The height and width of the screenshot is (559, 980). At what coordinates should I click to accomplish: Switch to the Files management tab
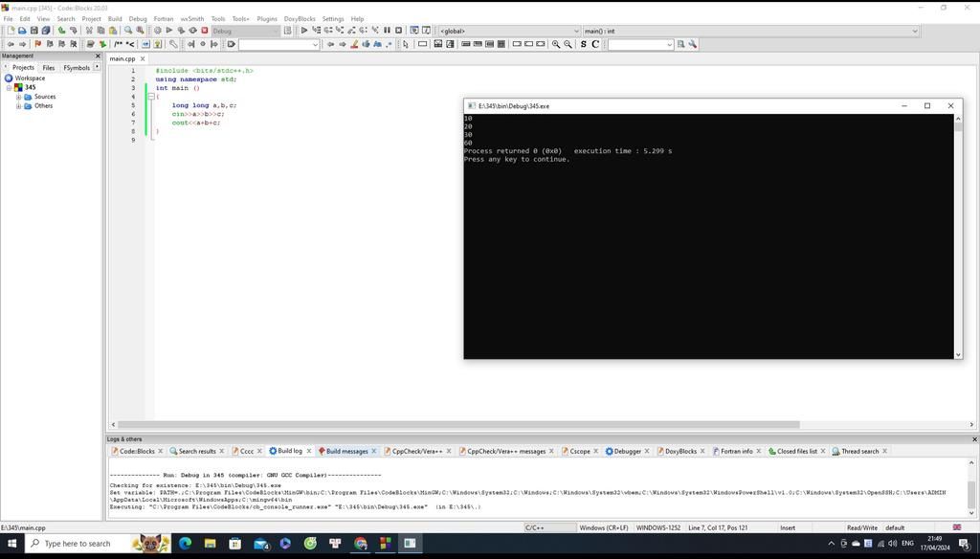point(49,68)
